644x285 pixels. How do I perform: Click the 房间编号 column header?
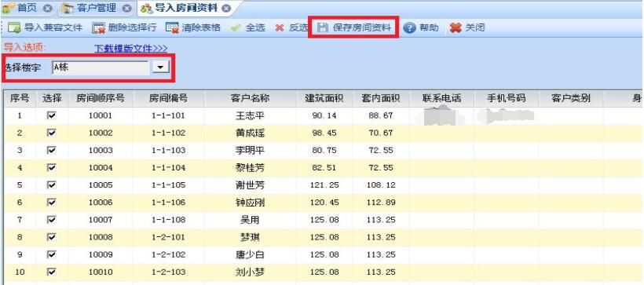pos(168,99)
